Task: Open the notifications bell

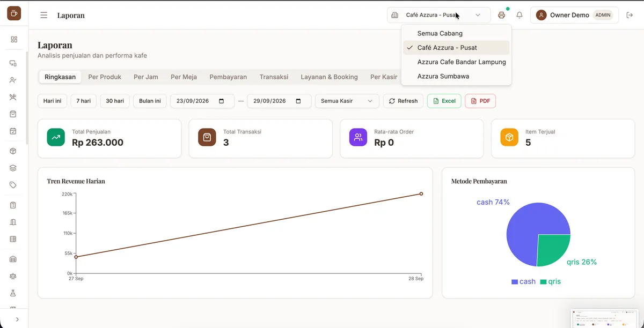Action: (x=519, y=15)
